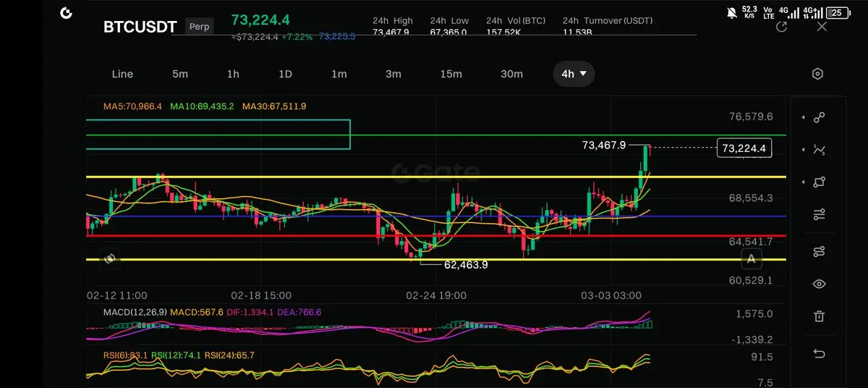The image size is (868, 388).
Task: Click the 76,579.6 price axis label
Action: tap(751, 117)
